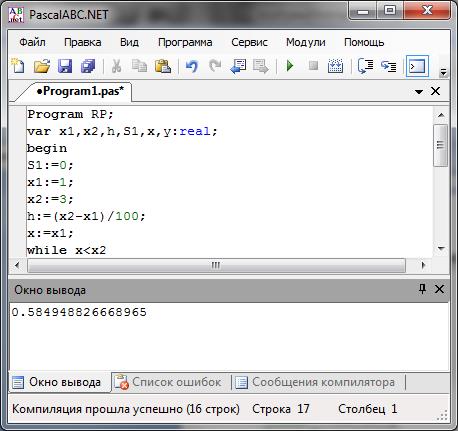Click horizontal scrollbar left arrow

click(x=18, y=265)
